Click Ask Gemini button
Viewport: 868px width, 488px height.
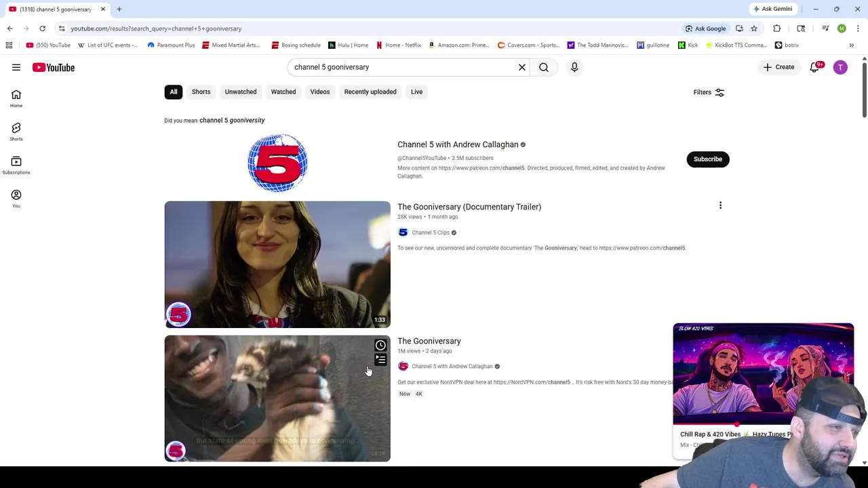(772, 9)
